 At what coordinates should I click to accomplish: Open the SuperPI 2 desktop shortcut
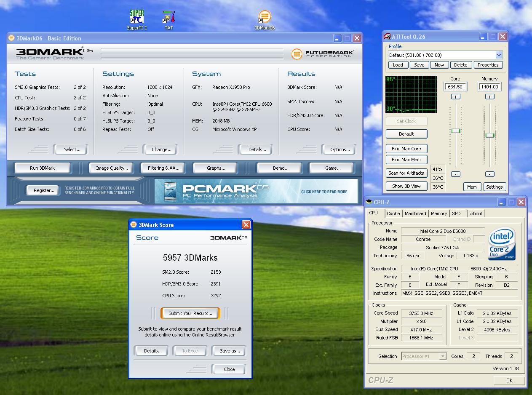(137, 20)
